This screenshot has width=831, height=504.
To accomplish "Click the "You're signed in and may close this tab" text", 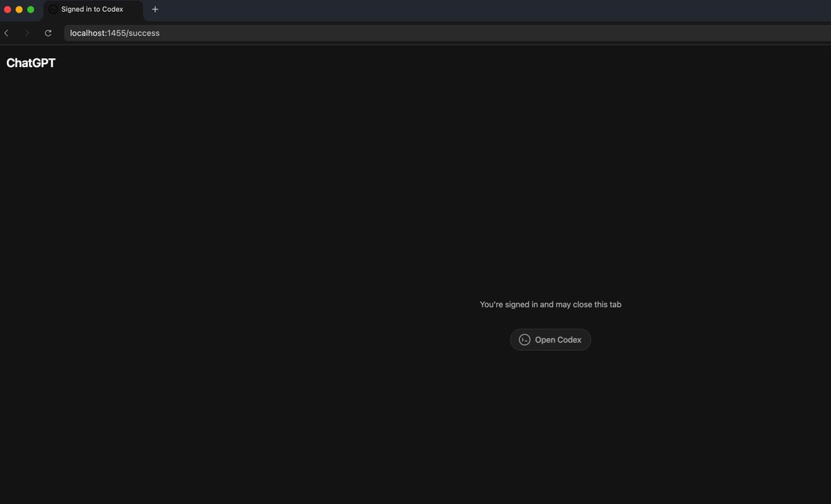I will pos(551,305).
